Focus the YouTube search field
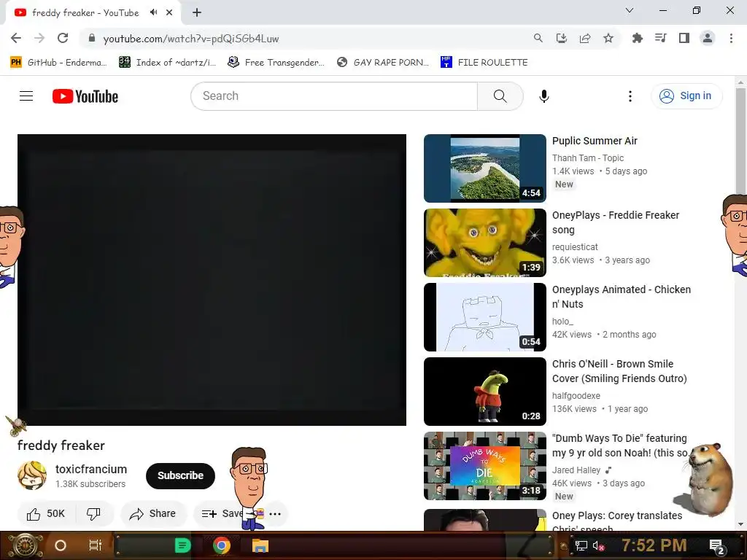Image resolution: width=747 pixels, height=560 pixels. click(334, 96)
